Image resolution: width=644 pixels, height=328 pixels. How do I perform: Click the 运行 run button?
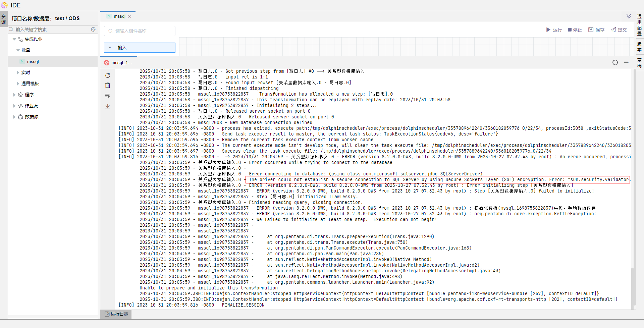(x=554, y=30)
